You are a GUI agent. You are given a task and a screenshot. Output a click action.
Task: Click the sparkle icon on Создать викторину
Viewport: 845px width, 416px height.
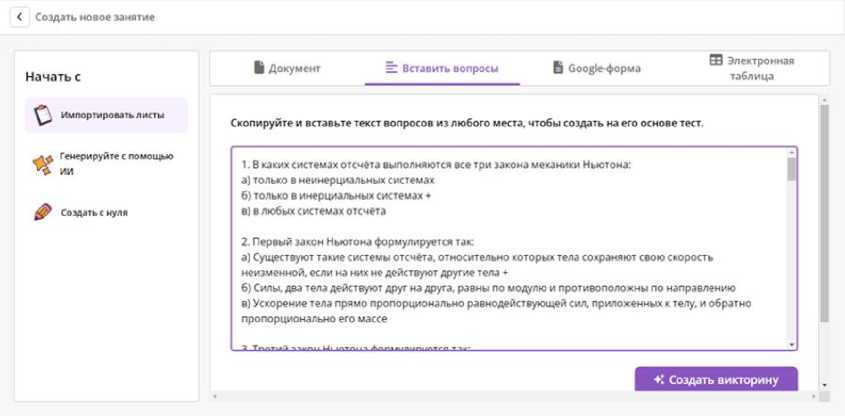pyautogui.click(x=659, y=380)
